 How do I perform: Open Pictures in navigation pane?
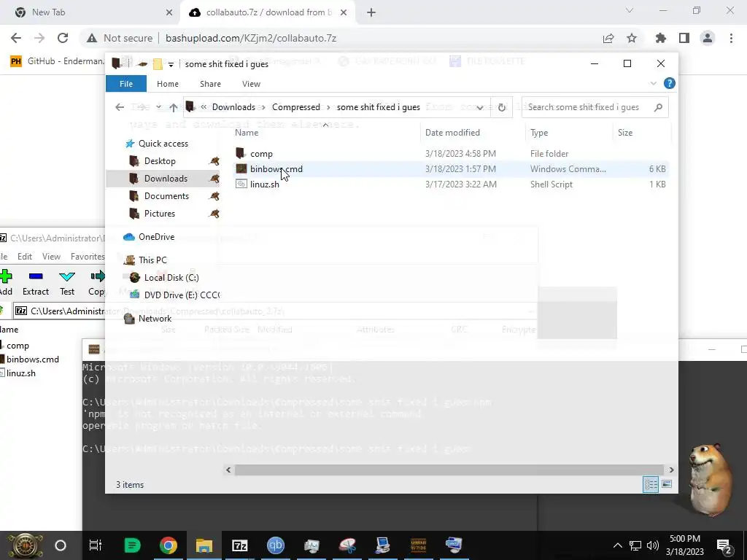[160, 214]
